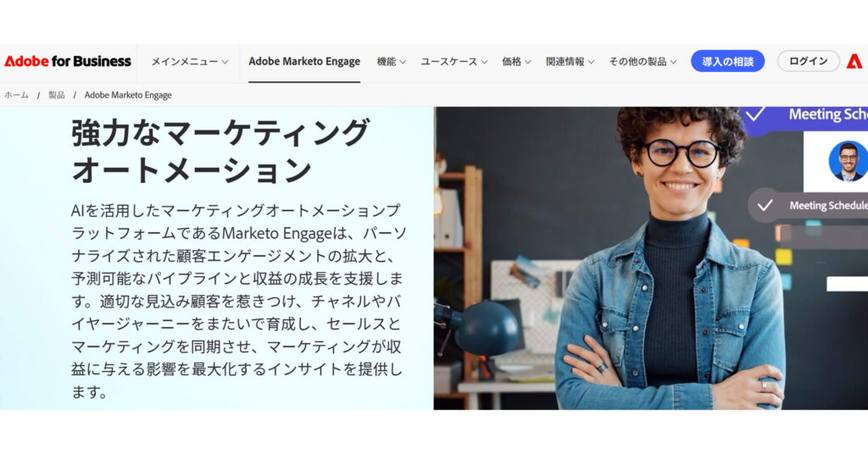Expand the 関連情報 menu
The height and width of the screenshot is (454, 868).
click(x=570, y=62)
